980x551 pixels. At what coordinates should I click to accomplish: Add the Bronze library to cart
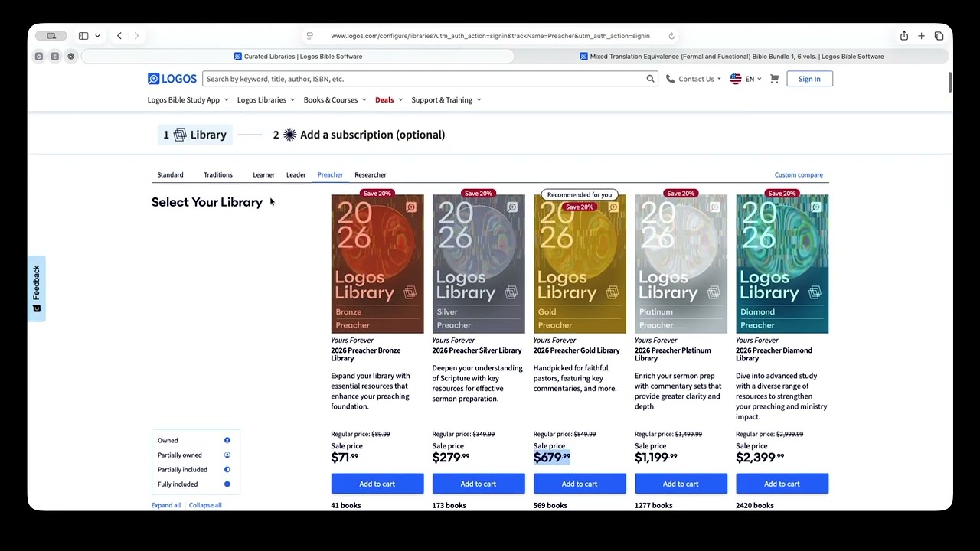(x=377, y=484)
